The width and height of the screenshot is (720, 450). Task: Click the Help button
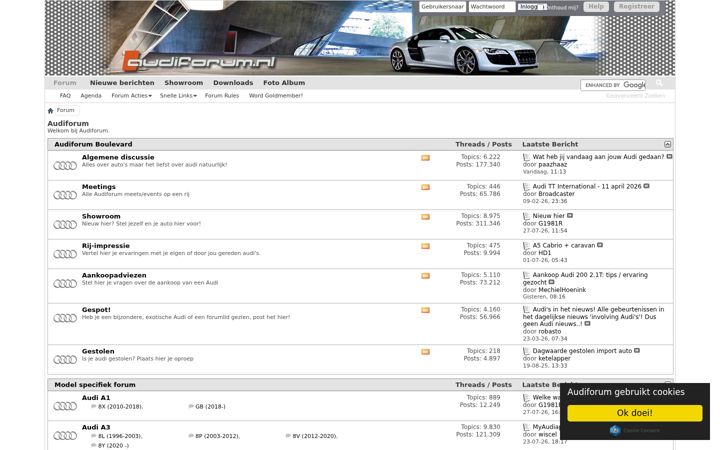[x=596, y=6]
